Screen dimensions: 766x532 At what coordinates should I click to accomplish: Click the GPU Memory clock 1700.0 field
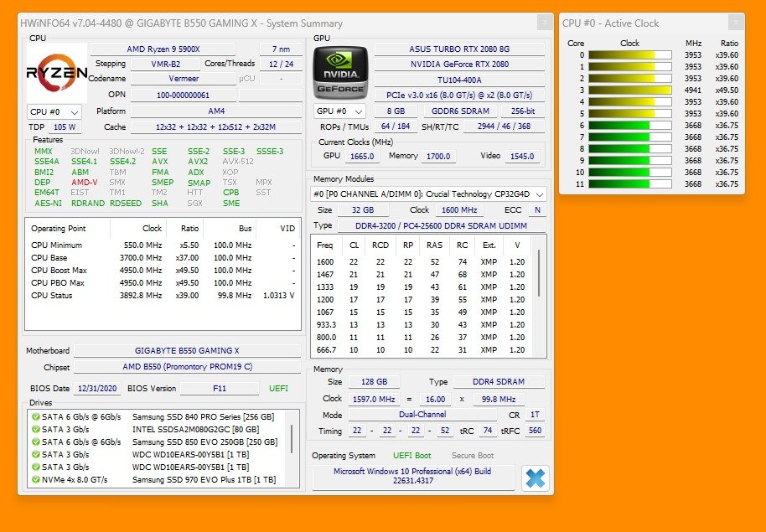(438, 157)
